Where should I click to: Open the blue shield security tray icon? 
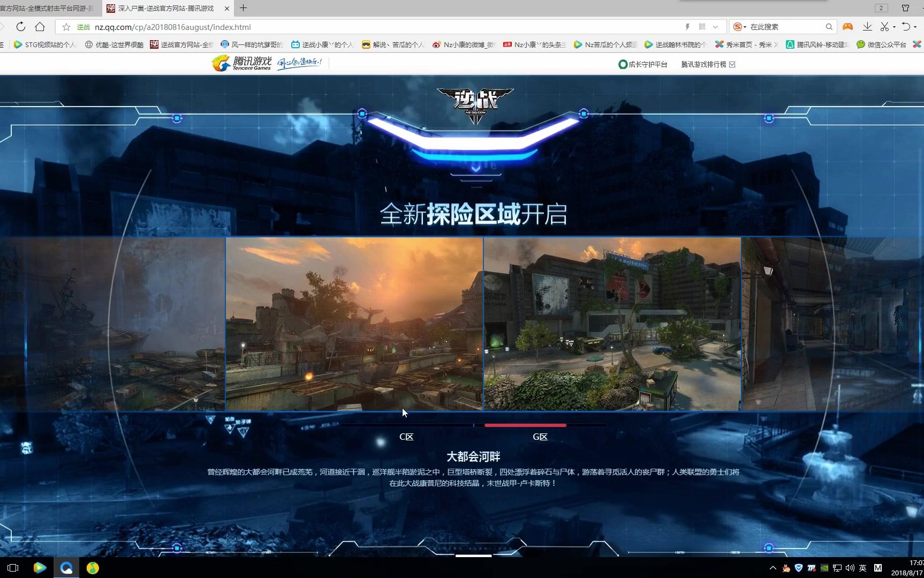[x=799, y=568]
